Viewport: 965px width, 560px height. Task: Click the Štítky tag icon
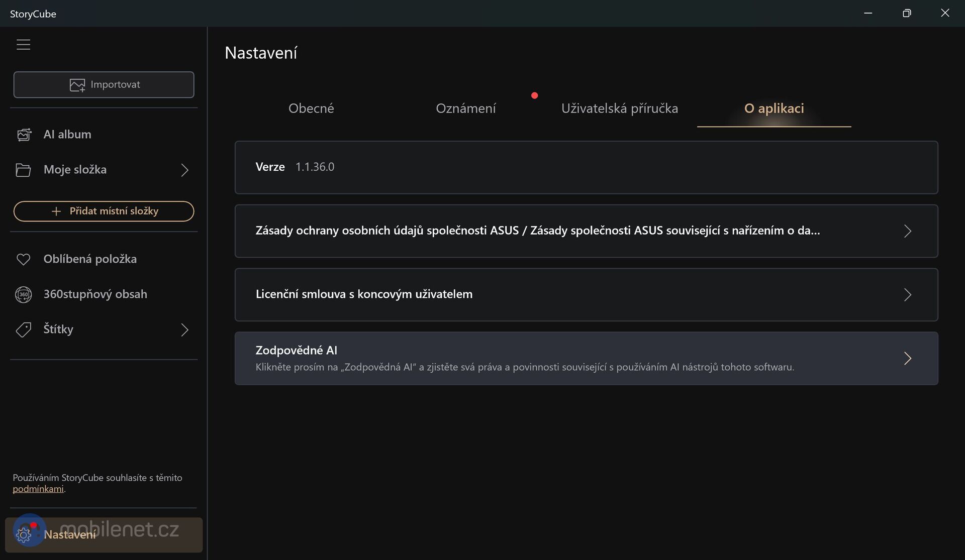pos(23,329)
